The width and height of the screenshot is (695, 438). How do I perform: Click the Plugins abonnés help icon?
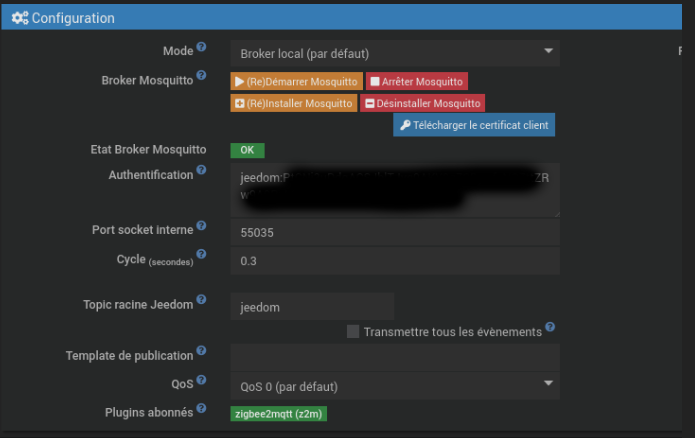(x=201, y=408)
